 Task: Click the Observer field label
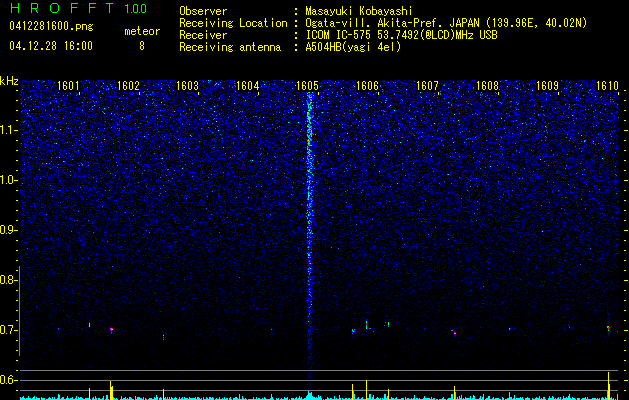point(203,11)
